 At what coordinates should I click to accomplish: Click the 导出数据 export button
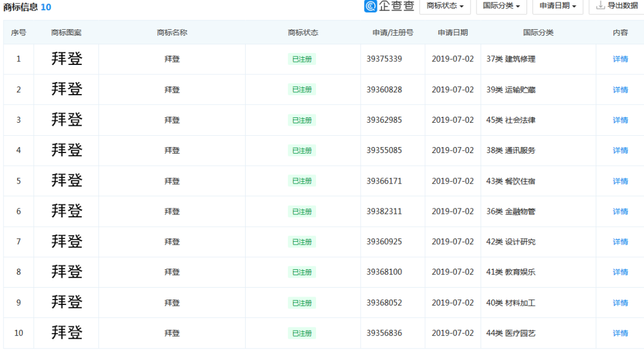coord(617,6)
